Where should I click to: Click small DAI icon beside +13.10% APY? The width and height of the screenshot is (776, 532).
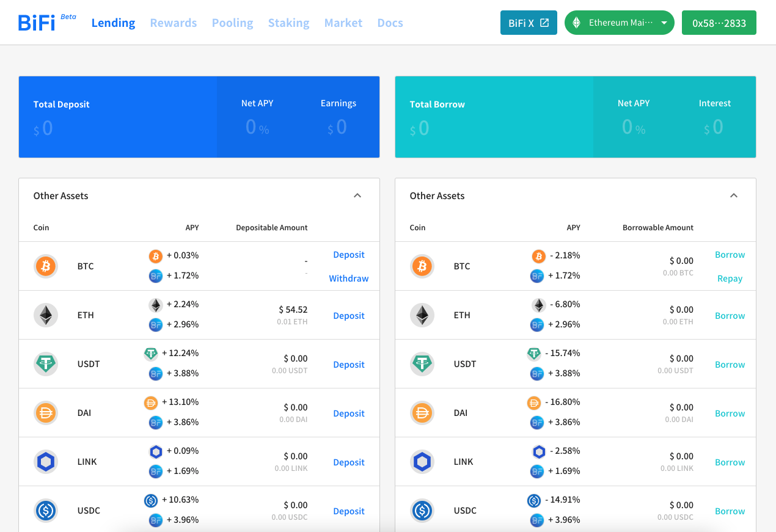pos(151,403)
